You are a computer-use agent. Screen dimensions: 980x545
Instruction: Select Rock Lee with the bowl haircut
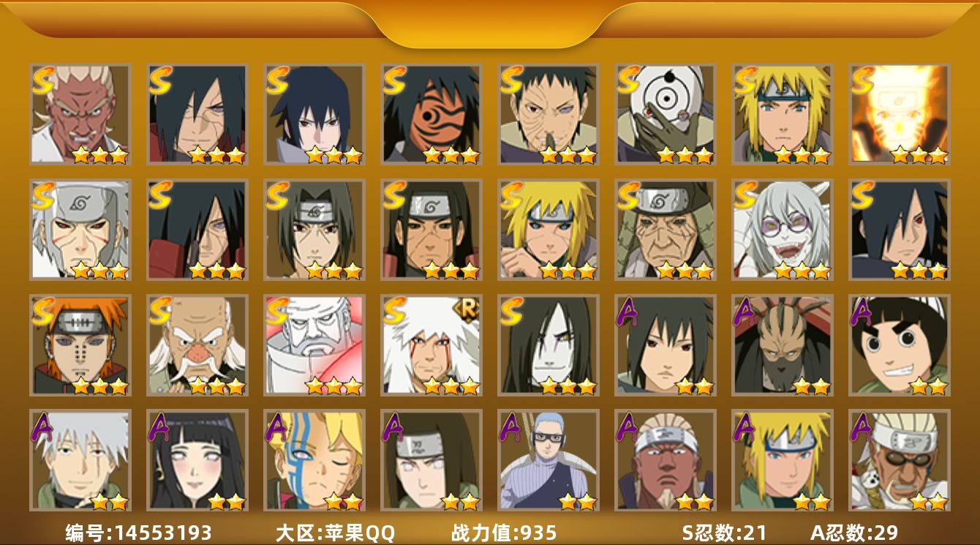pyautogui.click(x=900, y=345)
